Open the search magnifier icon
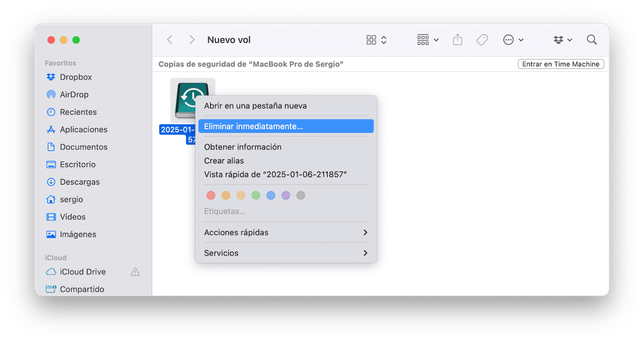Screen dimensions: 644x342 592,40
